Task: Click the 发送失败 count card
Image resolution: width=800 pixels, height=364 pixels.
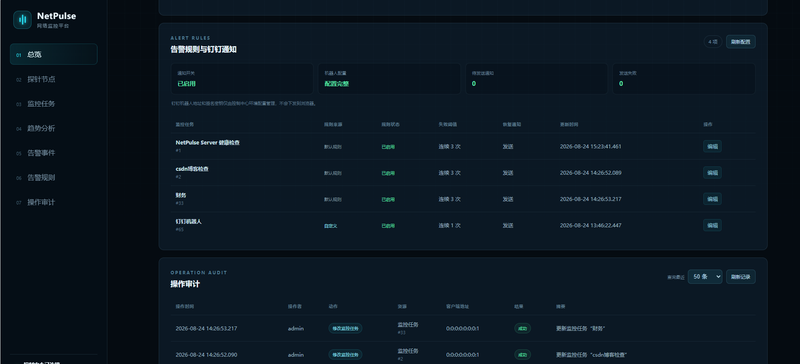Action: [x=684, y=79]
